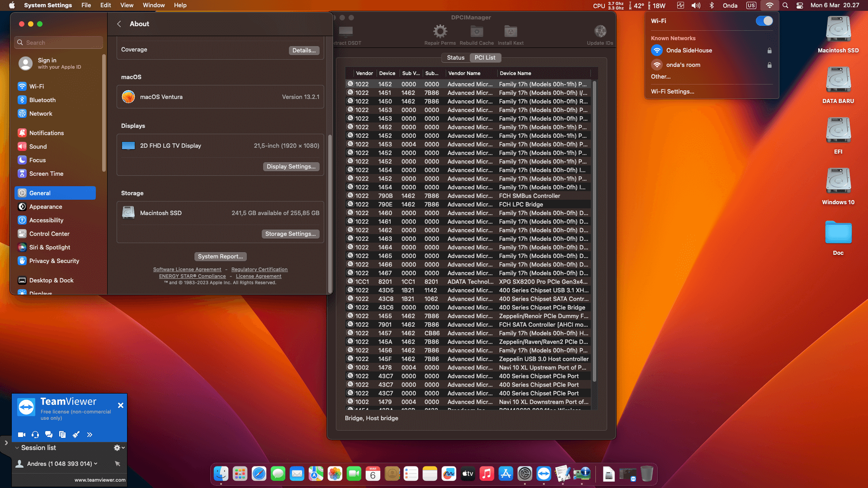
Task: Toggle Wi-Fi off in the menu
Action: [764, 21]
